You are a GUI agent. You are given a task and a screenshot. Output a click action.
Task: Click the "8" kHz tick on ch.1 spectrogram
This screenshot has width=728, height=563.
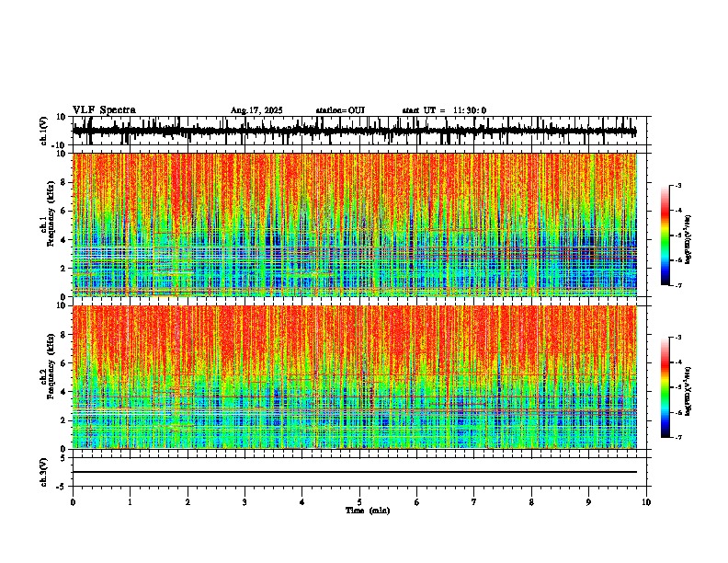pos(64,182)
